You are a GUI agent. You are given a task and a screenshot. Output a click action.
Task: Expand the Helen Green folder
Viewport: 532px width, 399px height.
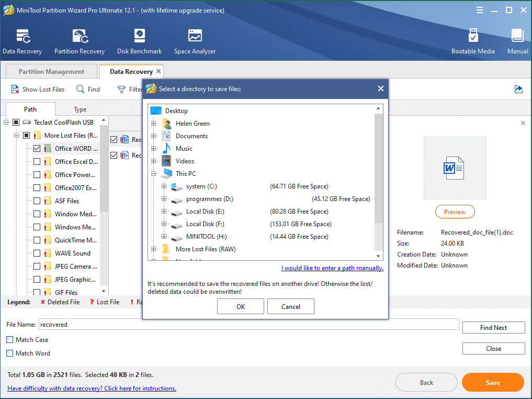coord(154,123)
